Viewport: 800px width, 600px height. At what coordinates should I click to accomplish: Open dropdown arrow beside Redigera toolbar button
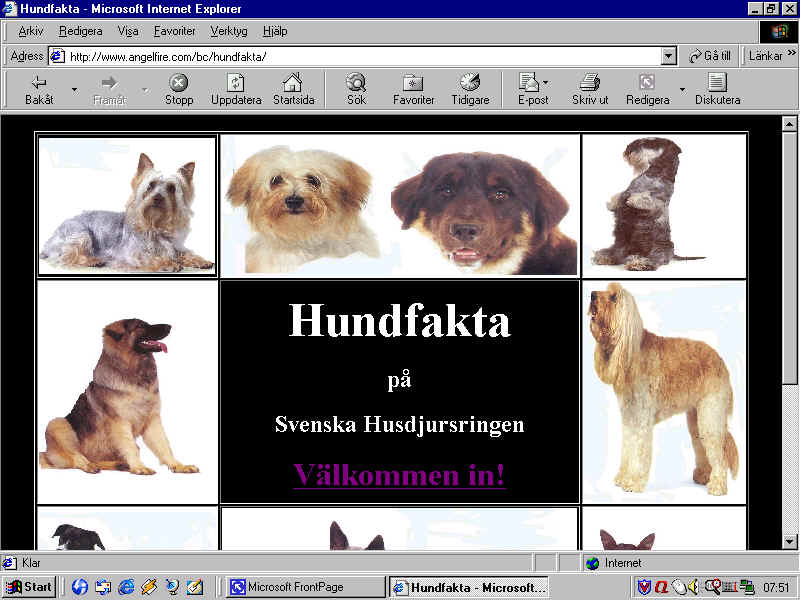coord(682,89)
